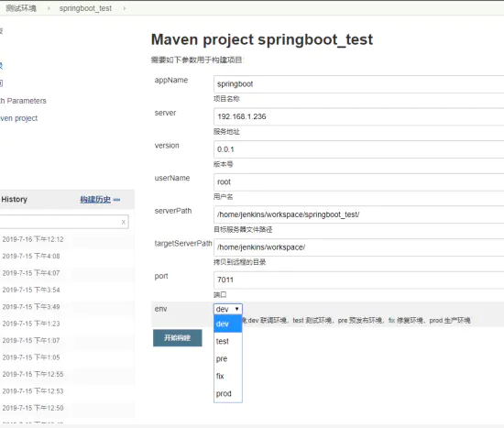Collapse build history with the minus icon
Viewport: 504px width, 428px height.
pos(117,200)
